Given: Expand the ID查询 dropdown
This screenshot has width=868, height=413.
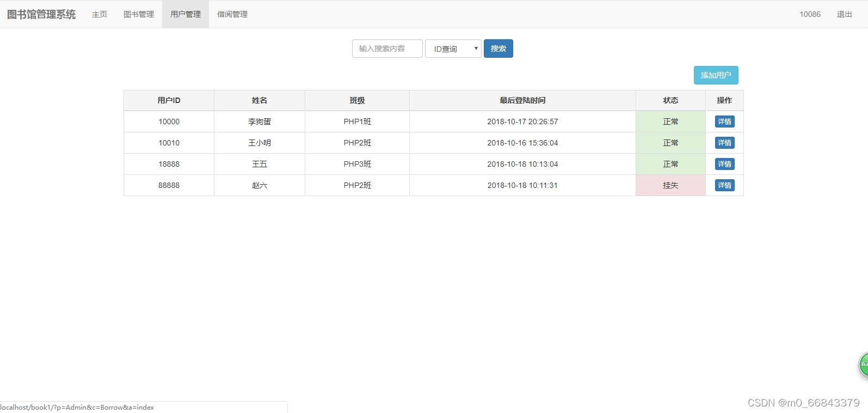Looking at the screenshot, I should [x=453, y=48].
